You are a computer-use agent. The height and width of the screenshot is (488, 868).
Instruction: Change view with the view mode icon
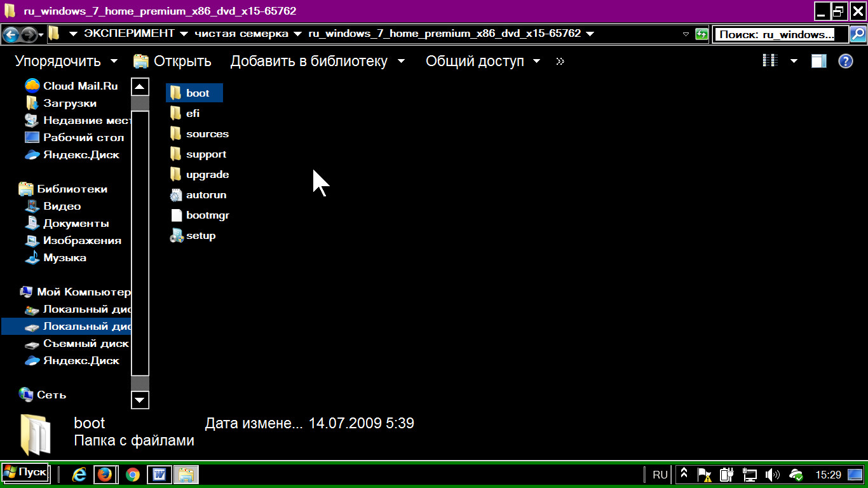(770, 61)
